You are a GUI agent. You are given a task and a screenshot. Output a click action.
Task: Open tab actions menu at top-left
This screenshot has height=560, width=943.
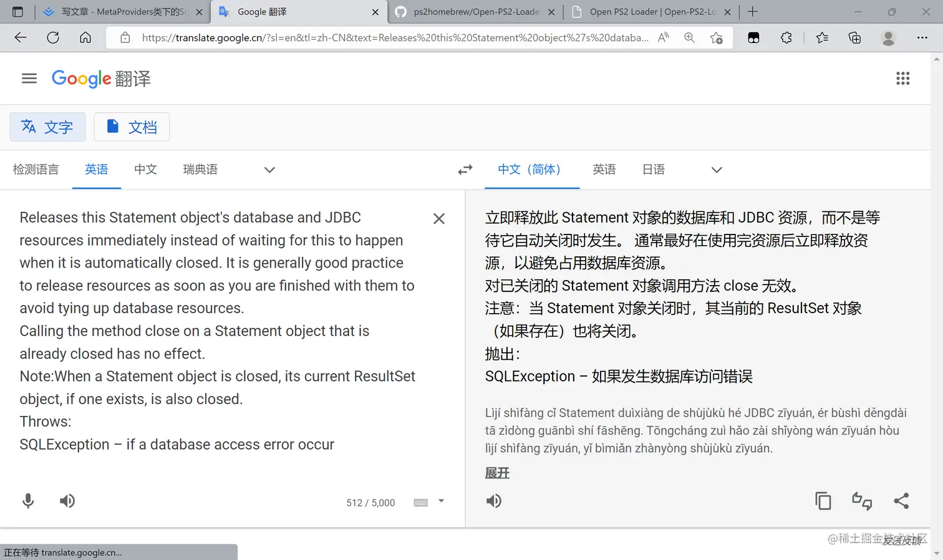coord(17,11)
